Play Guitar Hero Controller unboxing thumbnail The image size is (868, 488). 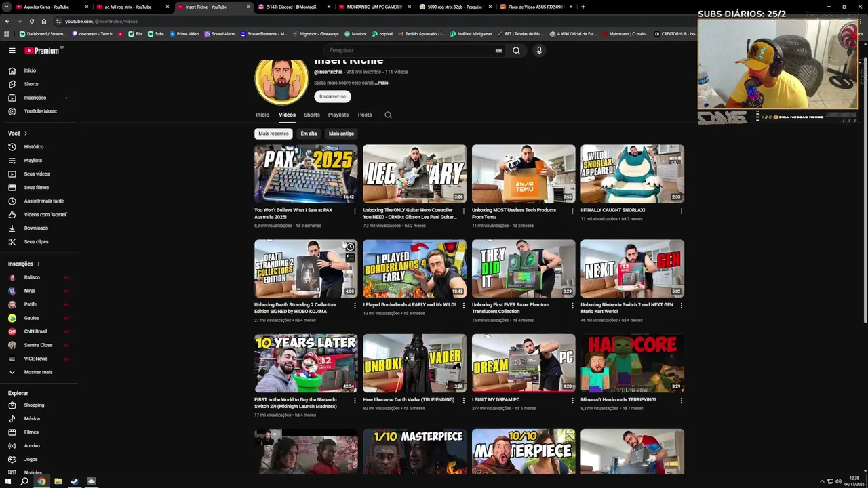(x=414, y=174)
